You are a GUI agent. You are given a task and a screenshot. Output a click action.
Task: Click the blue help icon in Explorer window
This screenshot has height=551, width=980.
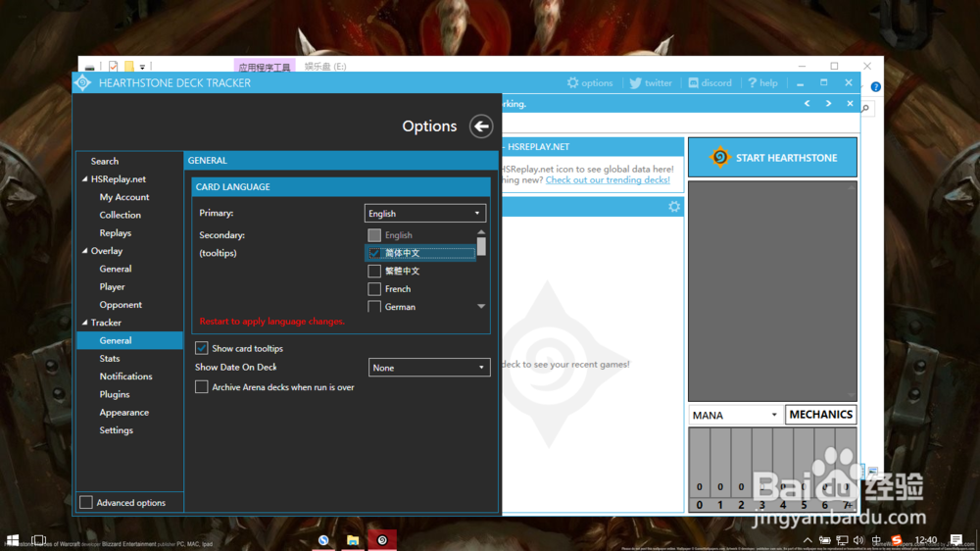click(x=875, y=87)
